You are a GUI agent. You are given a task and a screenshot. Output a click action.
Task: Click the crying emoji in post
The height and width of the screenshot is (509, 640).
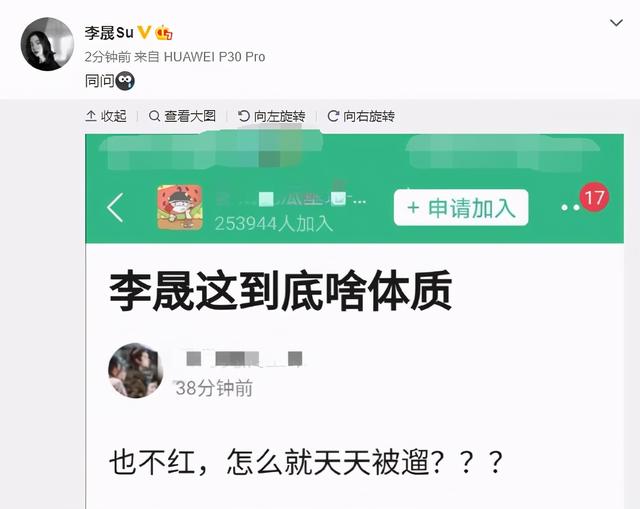pos(125,81)
